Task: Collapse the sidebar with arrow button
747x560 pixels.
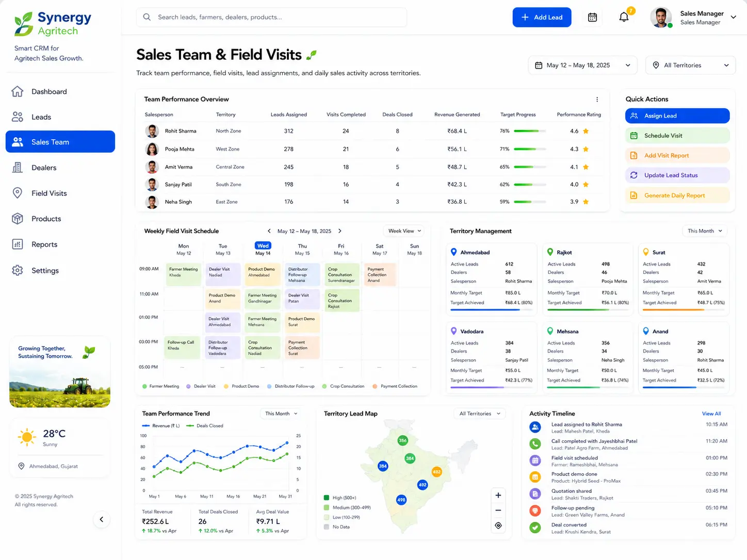Action: [x=102, y=519]
